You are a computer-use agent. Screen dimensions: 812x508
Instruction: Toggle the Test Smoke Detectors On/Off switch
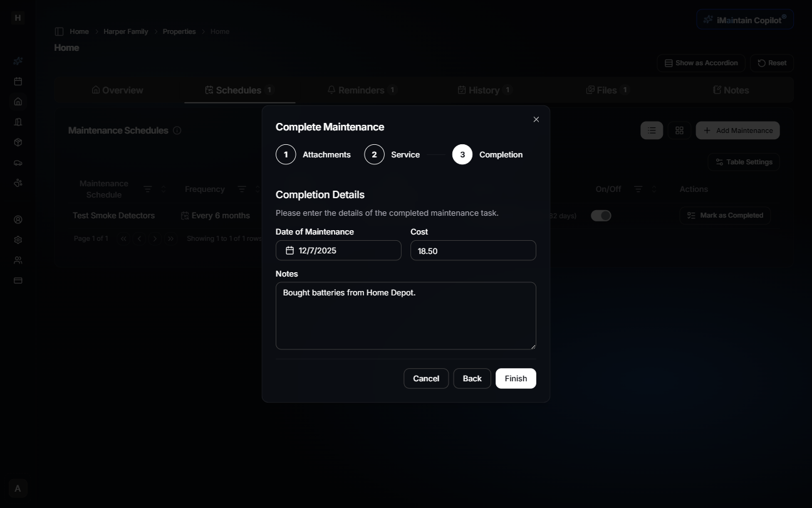[x=601, y=215]
